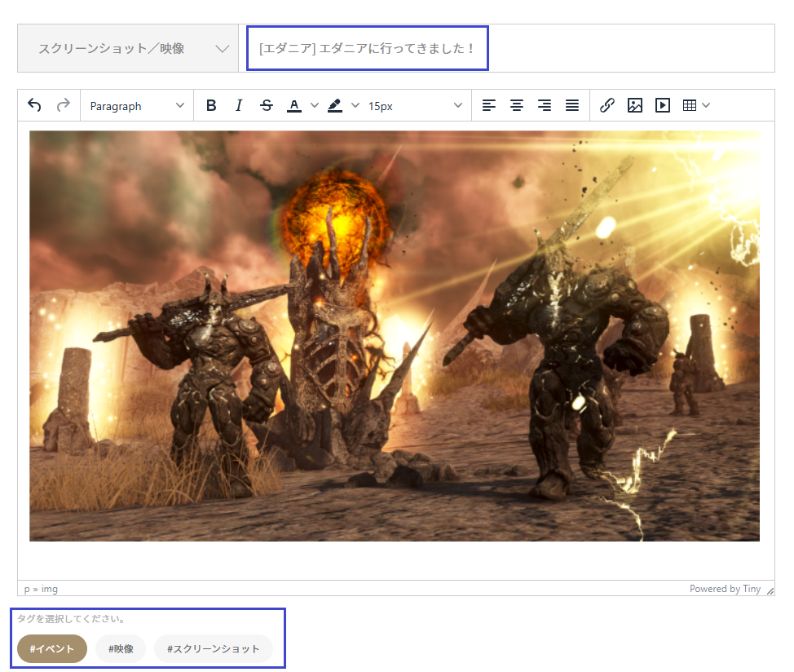Select the p element in path bar
This screenshot has width=794, height=672.
(27, 589)
